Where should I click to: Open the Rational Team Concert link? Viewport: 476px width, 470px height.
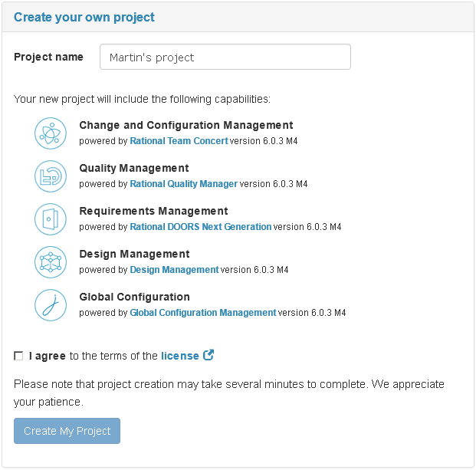point(179,141)
